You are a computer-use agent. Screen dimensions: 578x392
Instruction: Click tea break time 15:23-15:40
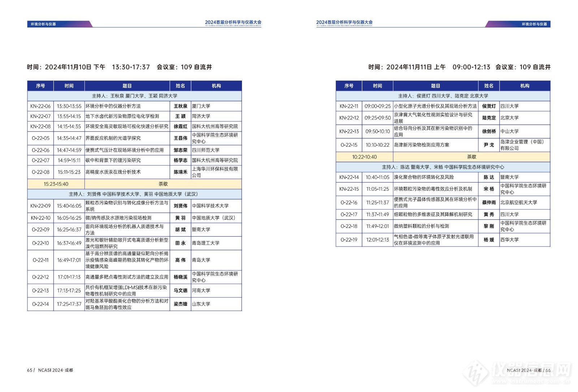[56, 184]
